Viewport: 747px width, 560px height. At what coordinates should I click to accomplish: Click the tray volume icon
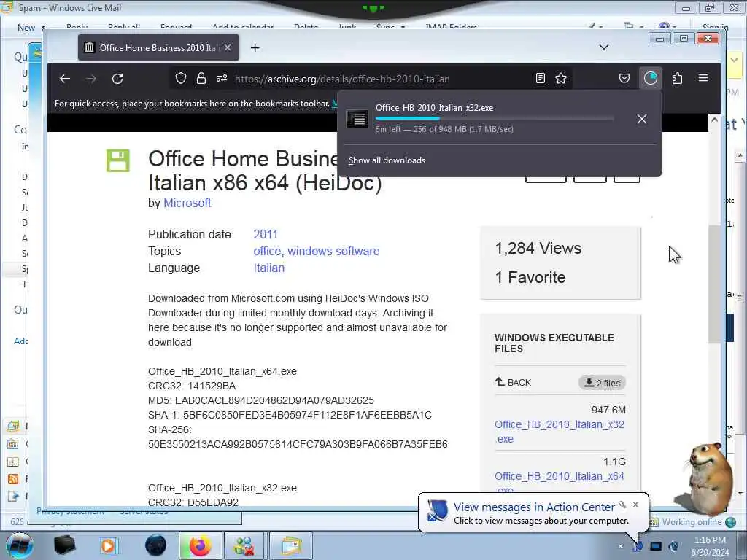(x=673, y=546)
